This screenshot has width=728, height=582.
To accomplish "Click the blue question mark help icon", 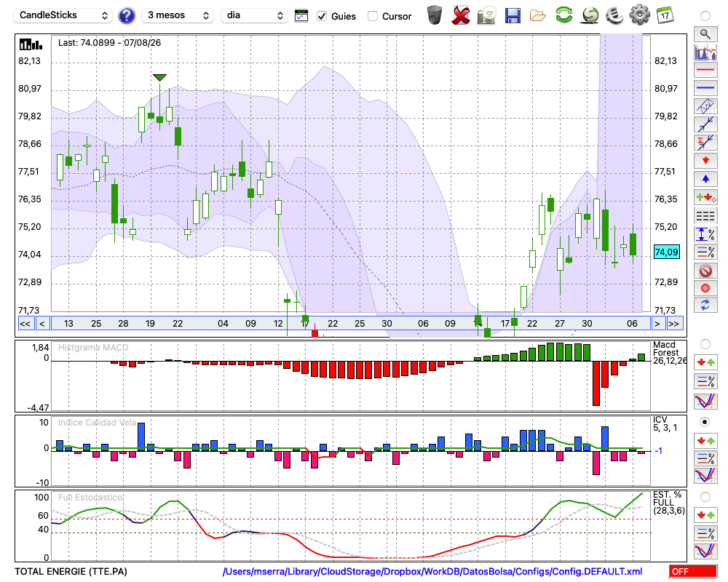I will (x=126, y=16).
